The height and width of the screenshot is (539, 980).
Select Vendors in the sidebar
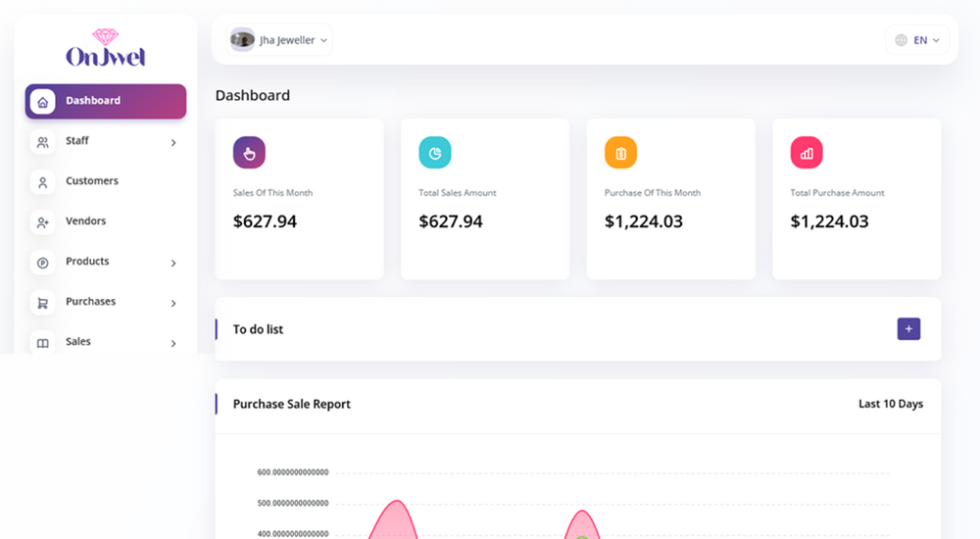click(x=85, y=221)
